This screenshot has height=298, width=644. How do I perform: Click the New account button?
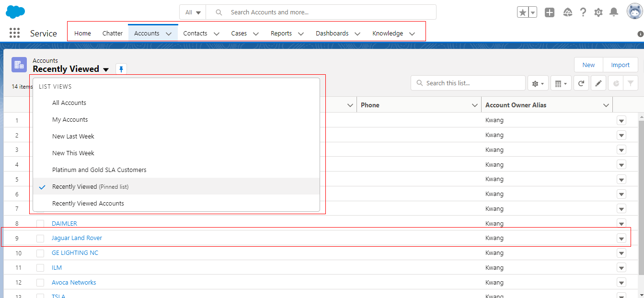click(x=589, y=65)
